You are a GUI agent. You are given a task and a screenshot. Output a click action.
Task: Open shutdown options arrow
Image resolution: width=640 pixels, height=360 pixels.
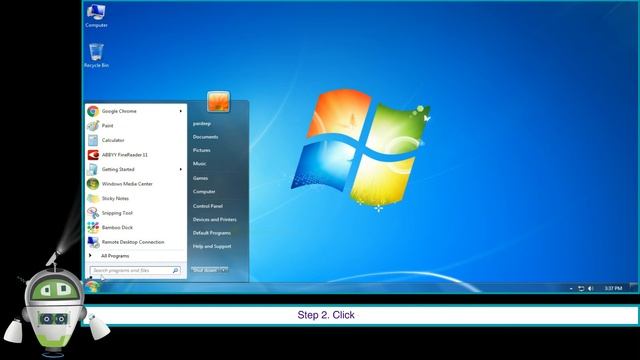tap(224, 270)
